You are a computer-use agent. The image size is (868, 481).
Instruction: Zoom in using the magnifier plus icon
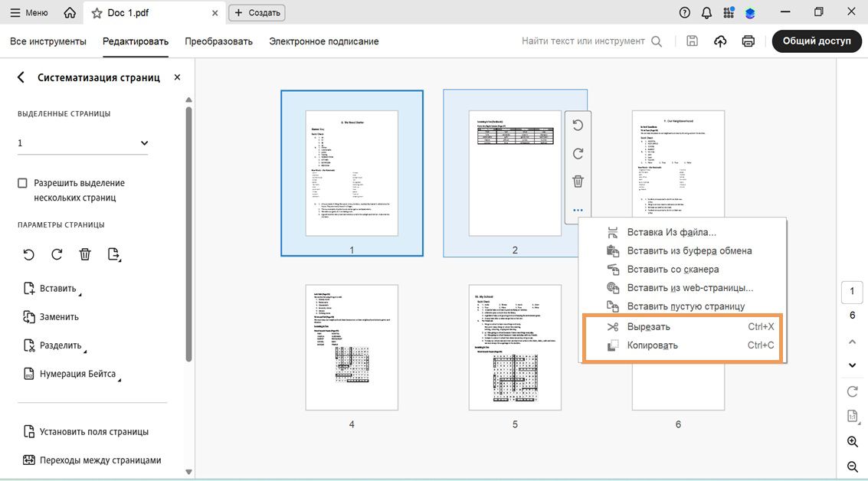(x=853, y=442)
